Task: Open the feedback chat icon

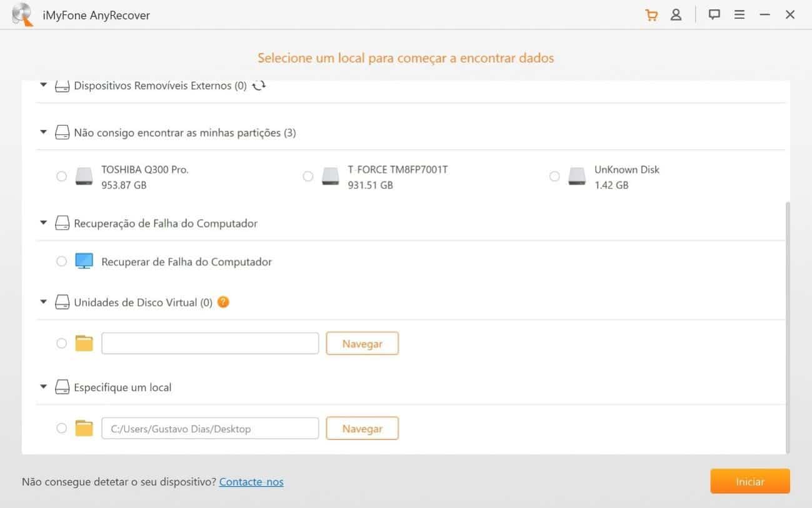Action: coord(714,15)
